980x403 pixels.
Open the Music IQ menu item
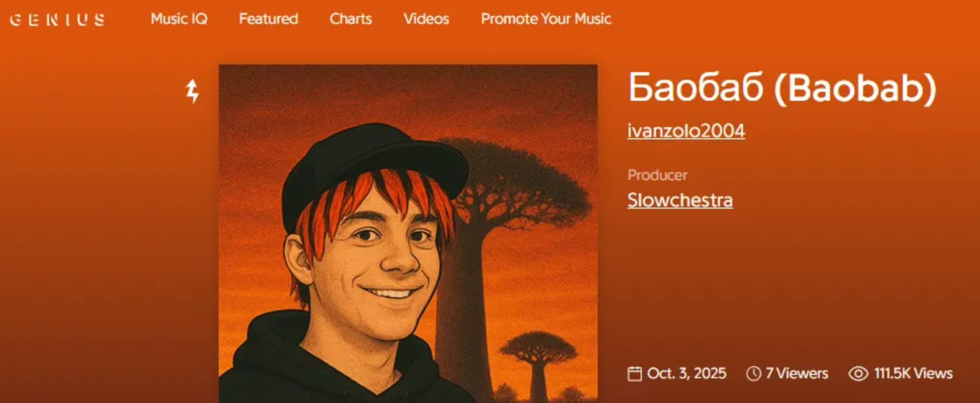(x=179, y=19)
